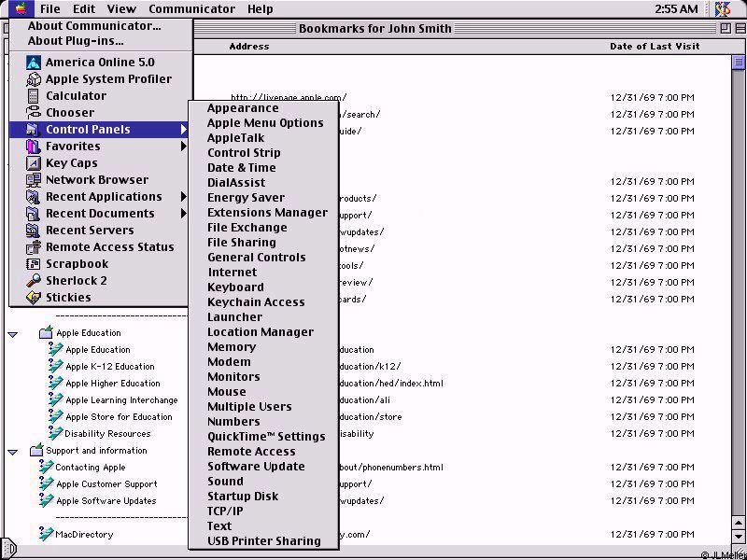Click the Chooser icon
This screenshot has height=560, width=747.
(33, 113)
